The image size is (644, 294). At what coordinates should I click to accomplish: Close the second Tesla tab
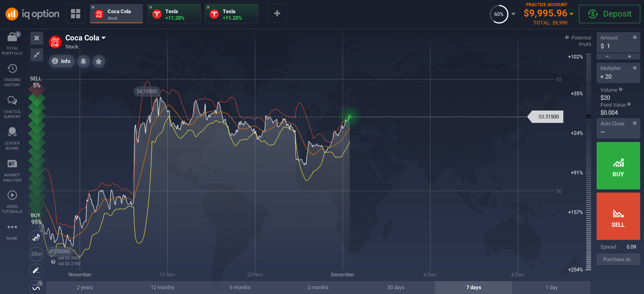[x=208, y=7]
